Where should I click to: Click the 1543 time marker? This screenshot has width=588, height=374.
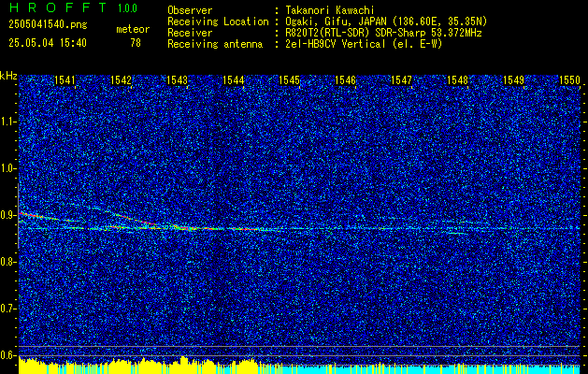pyautogui.click(x=177, y=80)
